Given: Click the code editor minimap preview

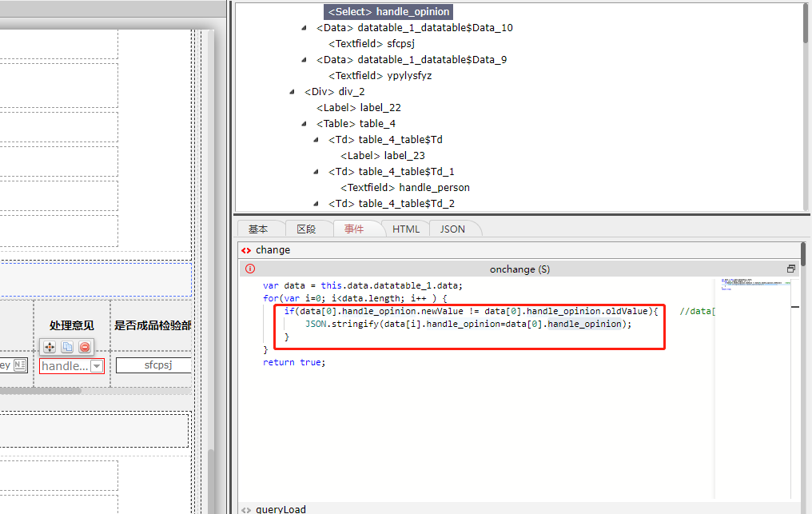Looking at the screenshot, I should [x=756, y=285].
